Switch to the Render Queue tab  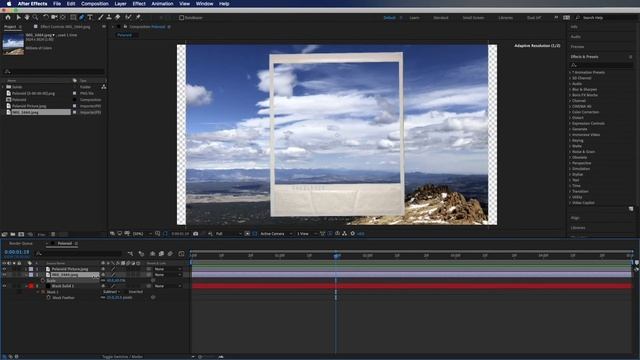tap(21, 243)
